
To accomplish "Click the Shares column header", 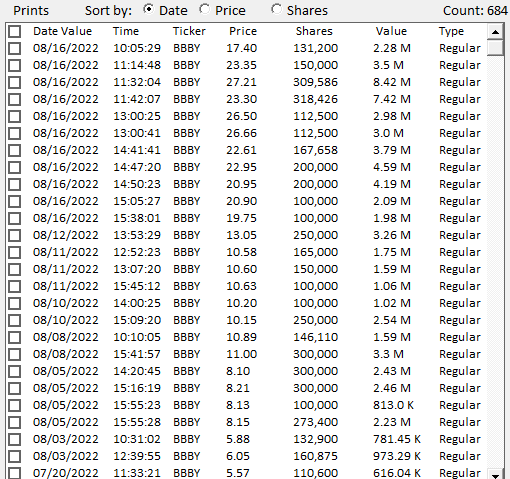I will pos(314,31).
